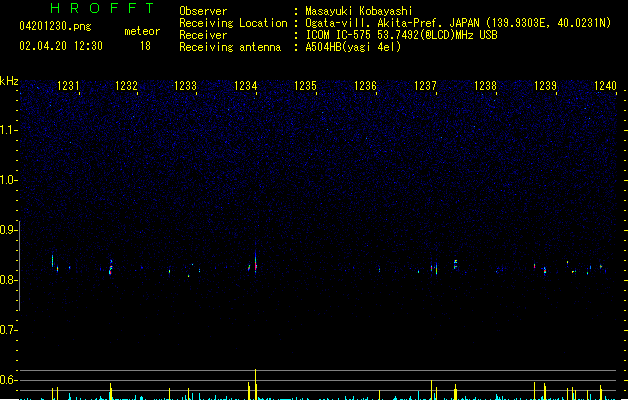Click the 0.8 kHz axis label
Viewport: 629px width, 400px height.
pos(8,280)
